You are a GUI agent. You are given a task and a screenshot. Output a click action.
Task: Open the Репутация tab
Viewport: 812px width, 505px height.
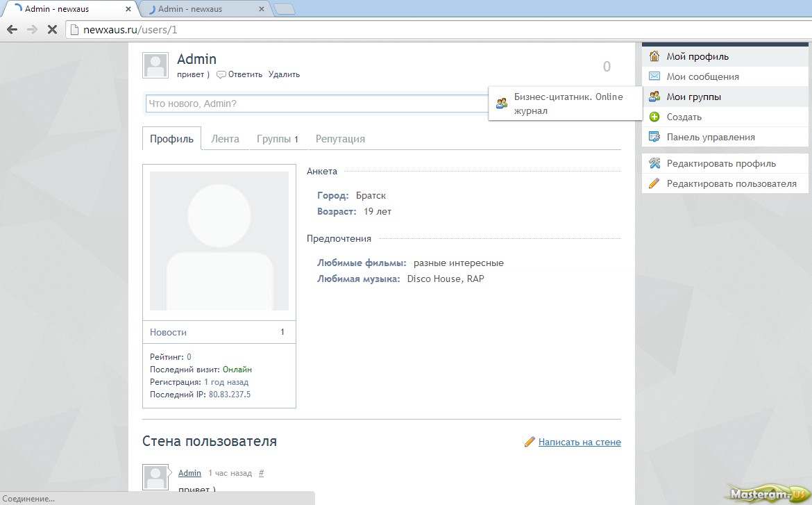tap(340, 138)
